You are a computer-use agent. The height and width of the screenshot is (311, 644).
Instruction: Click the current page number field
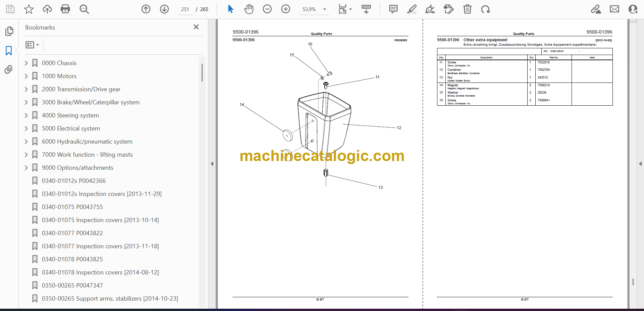point(185,9)
